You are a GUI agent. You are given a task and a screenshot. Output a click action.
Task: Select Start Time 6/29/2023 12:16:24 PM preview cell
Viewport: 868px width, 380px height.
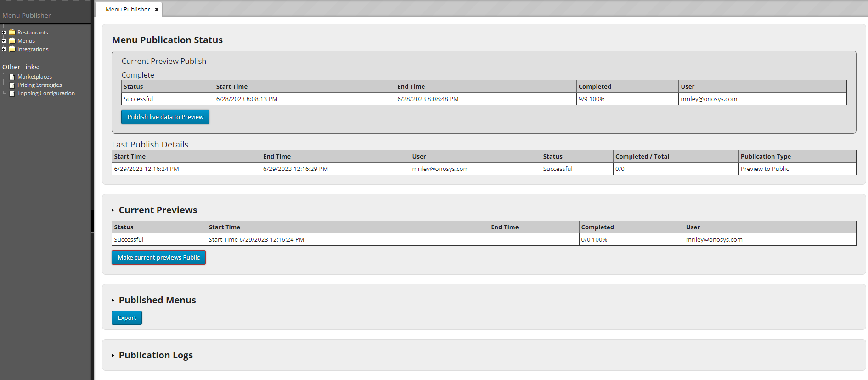coord(348,239)
